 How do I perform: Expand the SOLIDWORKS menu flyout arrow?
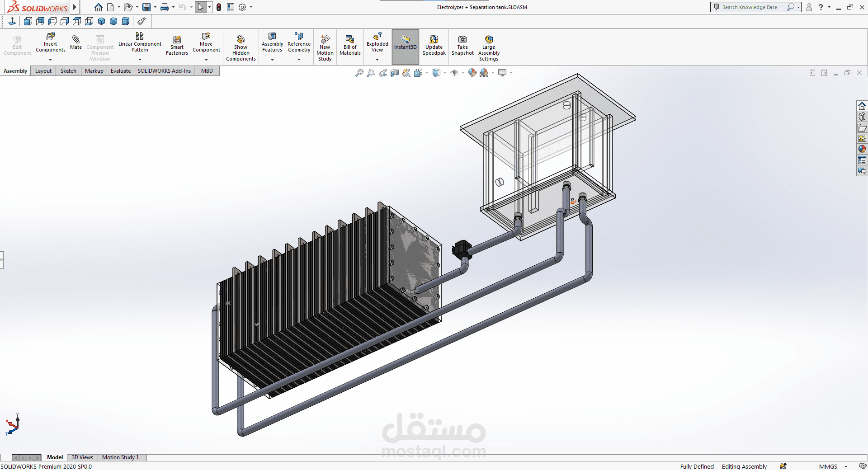tap(75, 7)
